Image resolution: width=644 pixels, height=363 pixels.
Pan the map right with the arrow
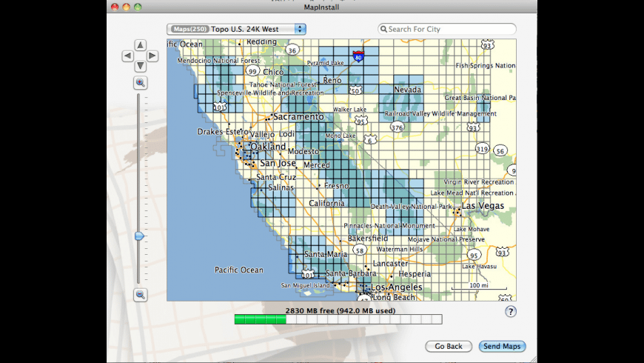[x=152, y=56]
